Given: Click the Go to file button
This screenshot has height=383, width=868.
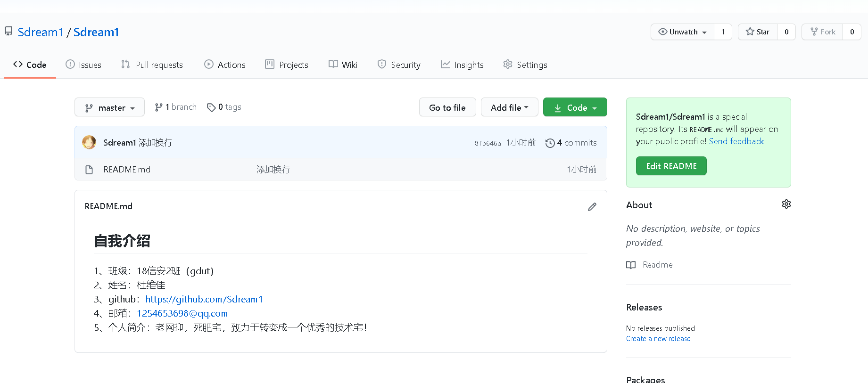Looking at the screenshot, I should coord(447,107).
